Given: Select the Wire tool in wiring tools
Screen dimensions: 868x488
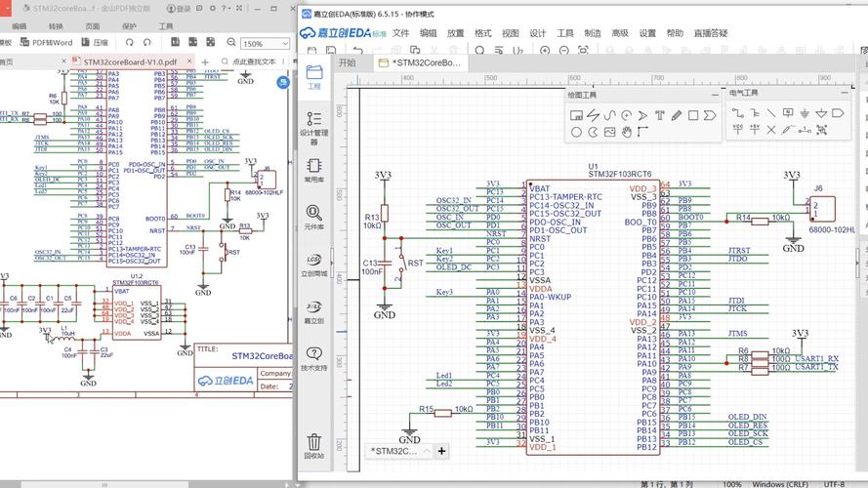Looking at the screenshot, I should point(737,113).
